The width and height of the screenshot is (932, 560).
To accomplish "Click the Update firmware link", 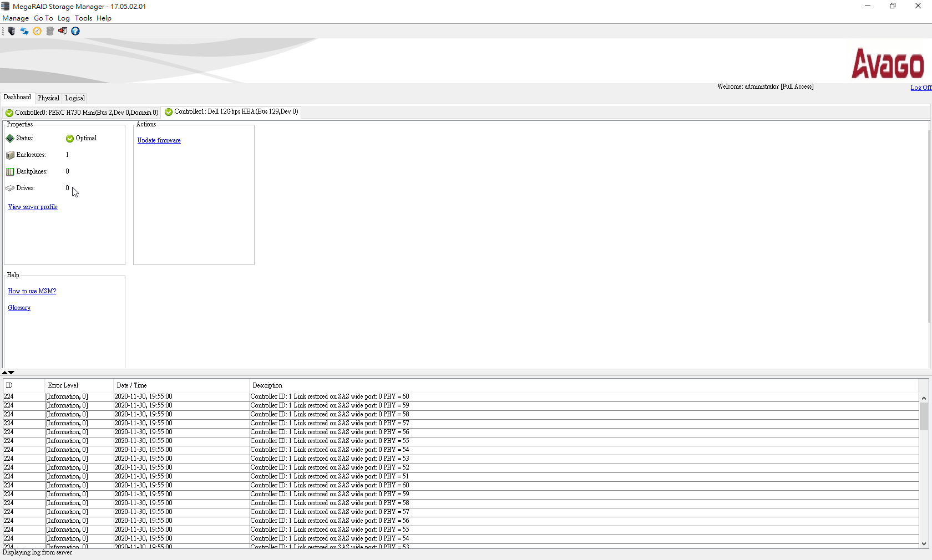I will point(159,140).
